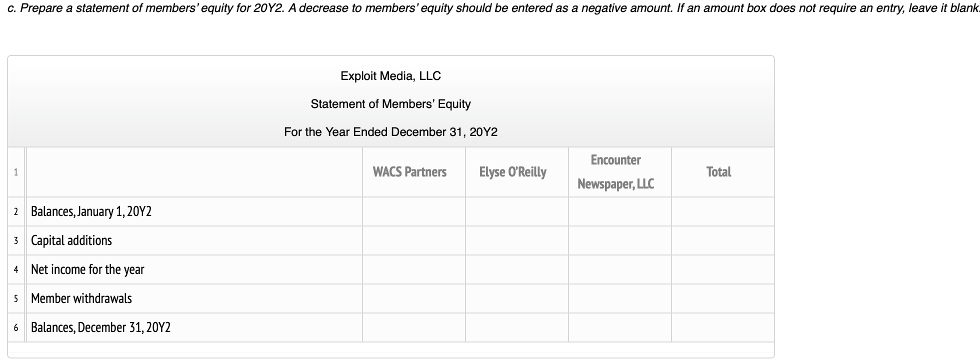
Task: Click the Elyse O'Reilly cell for Net income
Action: tap(517, 269)
